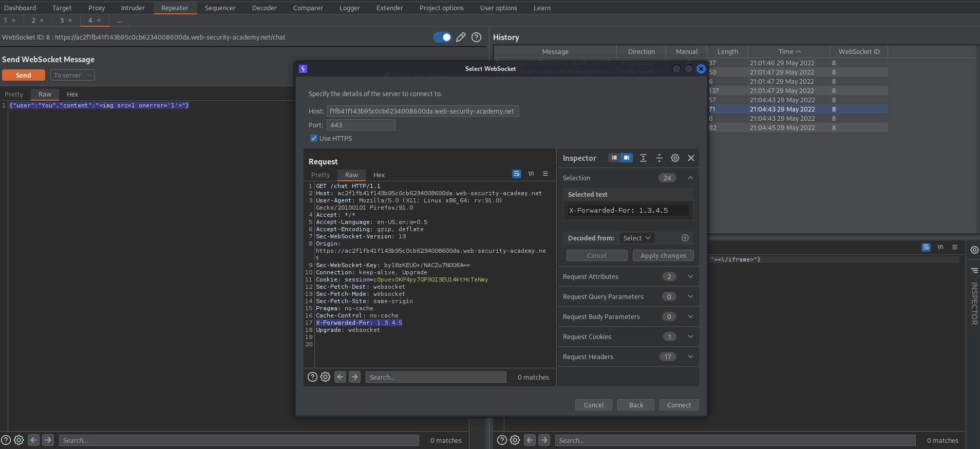Expand Request Cookies section
Image resolution: width=980 pixels, height=449 pixels.
point(690,336)
